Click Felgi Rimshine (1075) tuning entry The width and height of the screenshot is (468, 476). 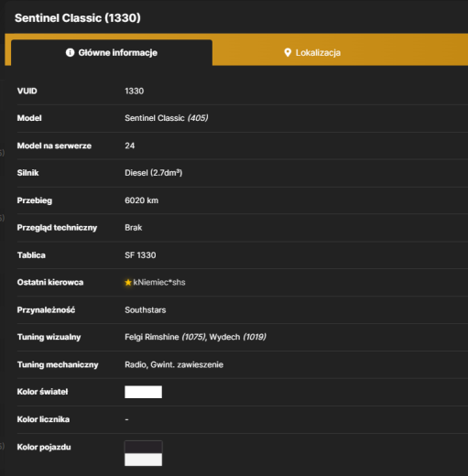click(x=165, y=337)
